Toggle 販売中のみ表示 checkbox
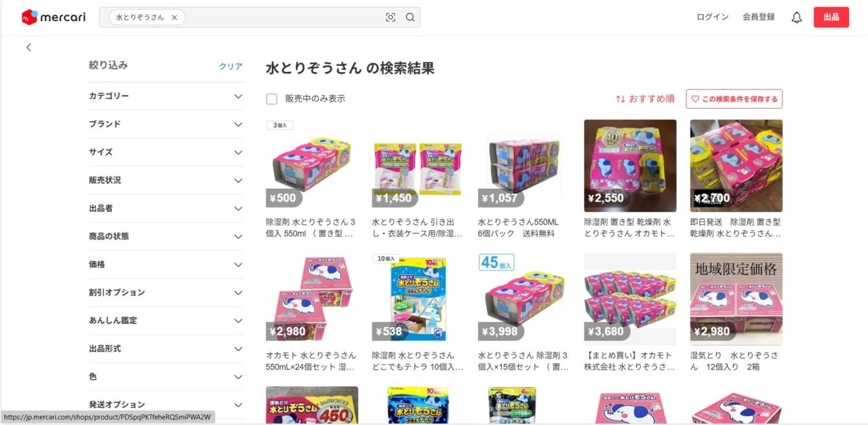Viewport: 868px width, 425px height. click(x=272, y=99)
